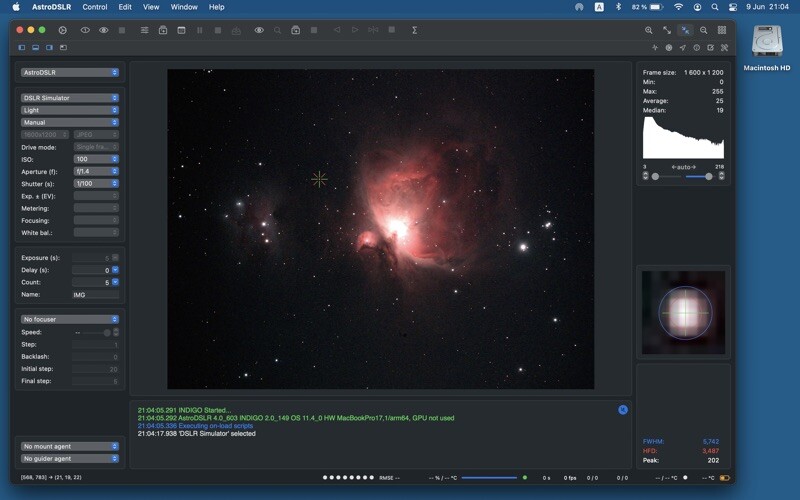Click the diagonal expand arrows icon
This screenshot has height=500, width=800.
[x=667, y=30]
